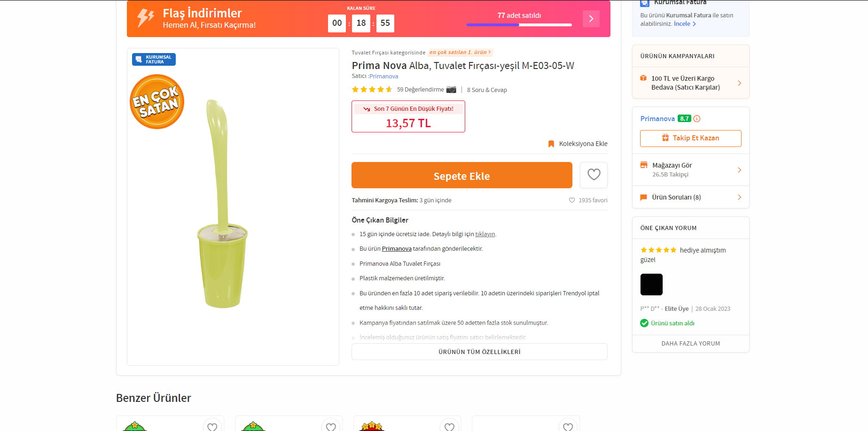Click the Kurumsal Fatura badge on product image

point(154,59)
